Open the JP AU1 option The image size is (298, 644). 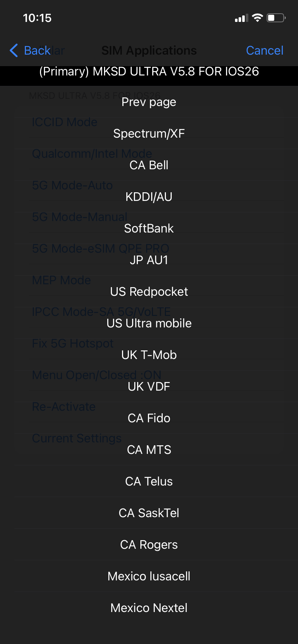coord(149,260)
